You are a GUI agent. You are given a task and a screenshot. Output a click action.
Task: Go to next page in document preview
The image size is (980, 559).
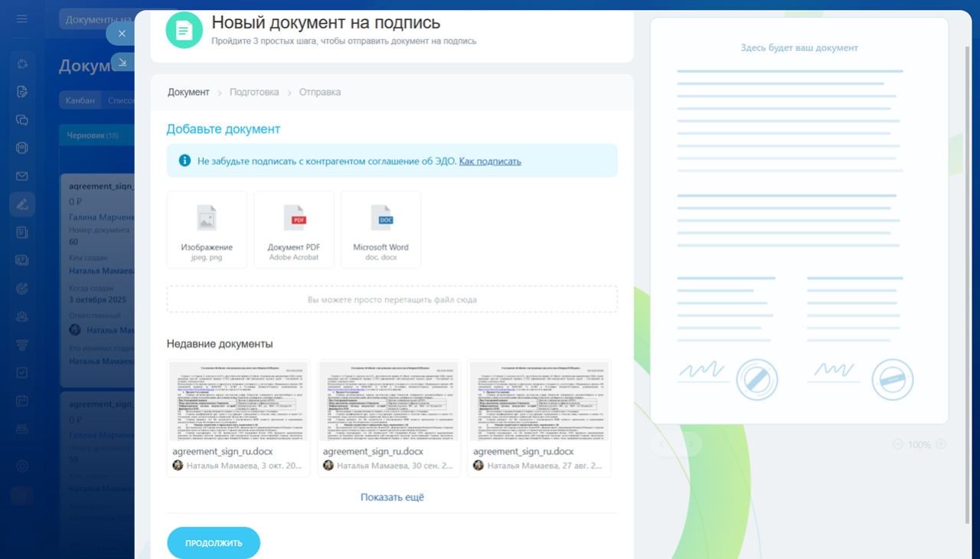tap(691, 444)
